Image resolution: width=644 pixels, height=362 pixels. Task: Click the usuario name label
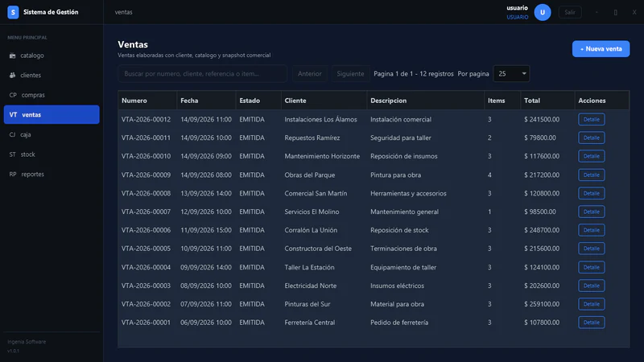coord(517,8)
